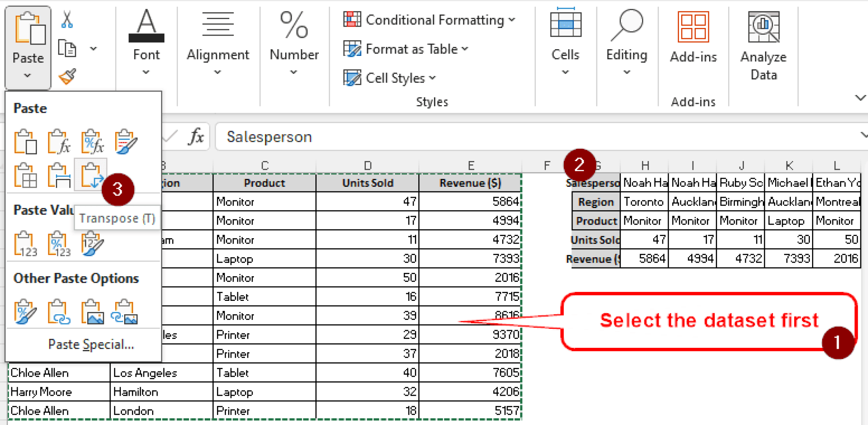Click the Birmingham cell in transposed table
Viewport: 868px width, 425px height.
click(740, 202)
